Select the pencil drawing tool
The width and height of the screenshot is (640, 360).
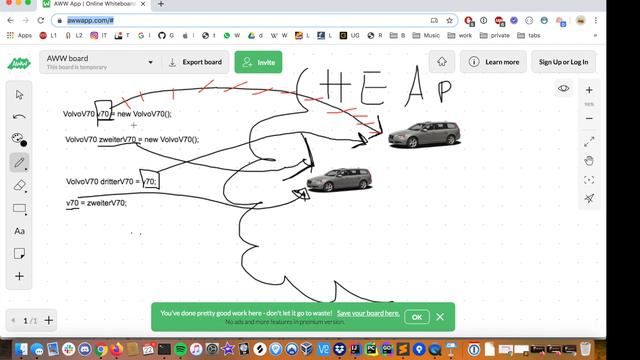coord(19,162)
